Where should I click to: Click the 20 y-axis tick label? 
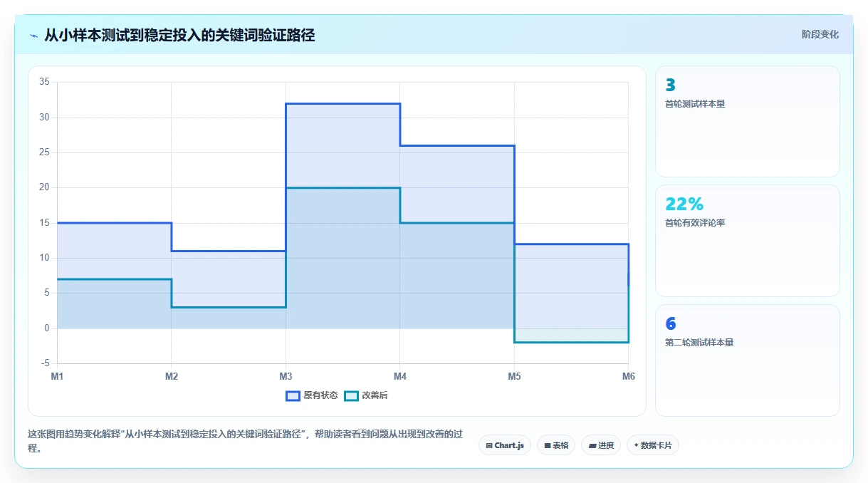[x=44, y=187]
